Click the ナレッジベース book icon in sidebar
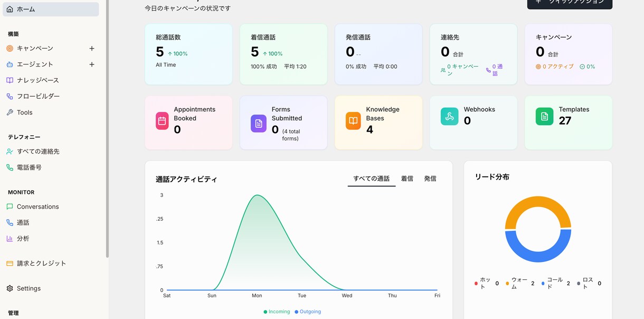644x319 pixels. click(10, 80)
